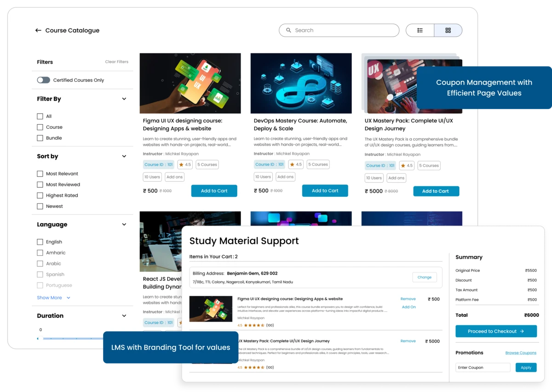Check the Bundle filter checkbox
This screenshot has height=392, width=552.
click(40, 138)
